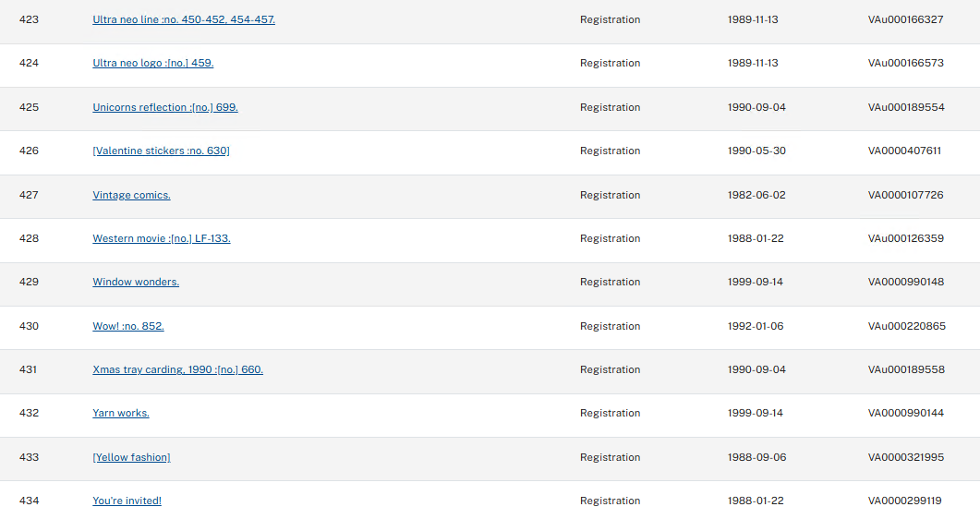Open Xmas tray carding 1990 link

[177, 369]
